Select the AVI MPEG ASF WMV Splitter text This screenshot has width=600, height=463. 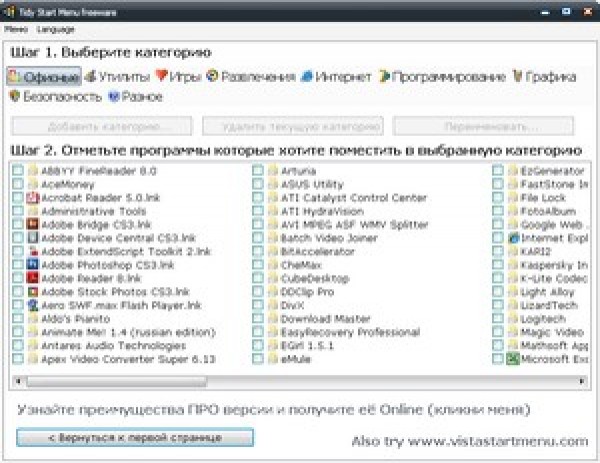point(354,225)
